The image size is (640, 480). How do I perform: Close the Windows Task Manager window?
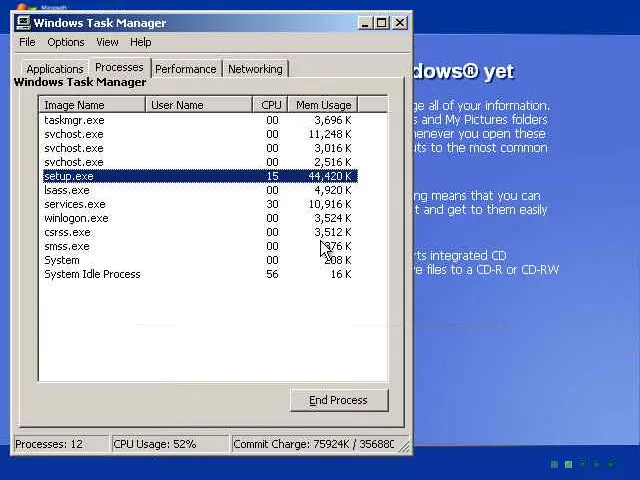click(400, 23)
